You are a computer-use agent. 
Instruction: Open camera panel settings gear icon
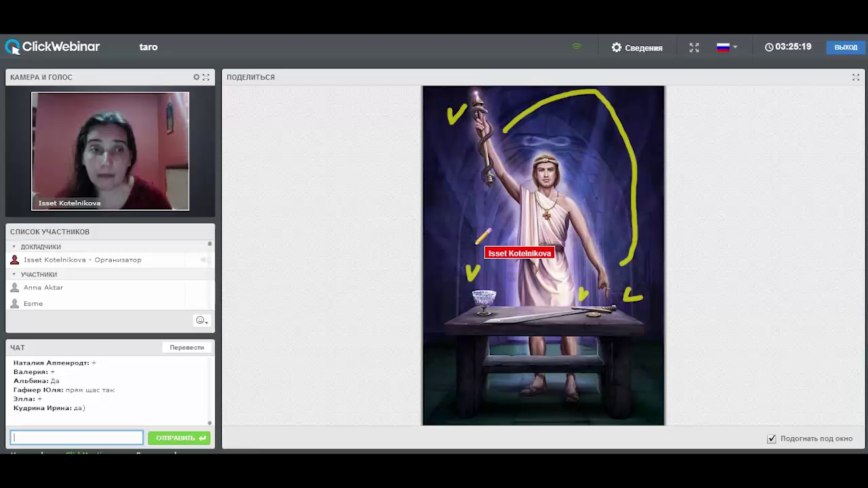click(197, 77)
